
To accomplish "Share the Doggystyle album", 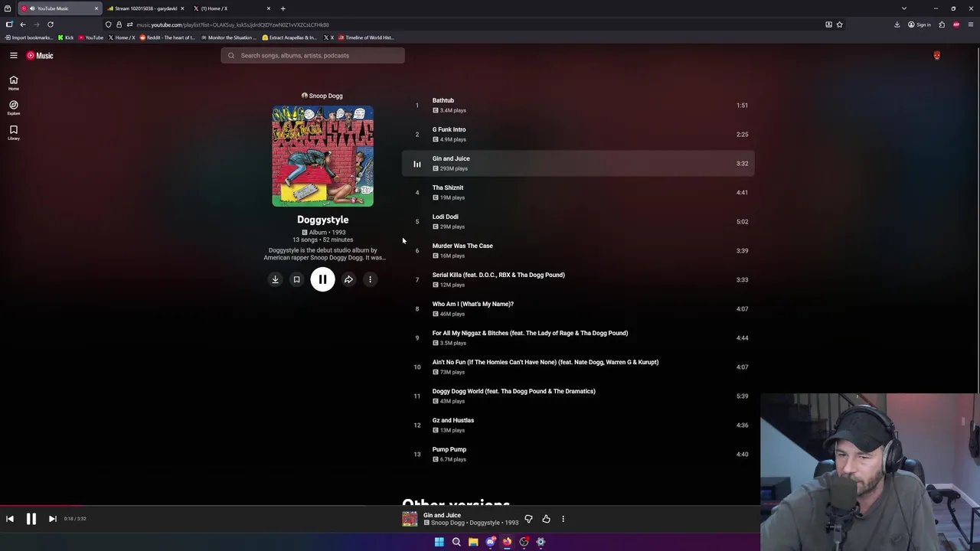I will tap(348, 279).
